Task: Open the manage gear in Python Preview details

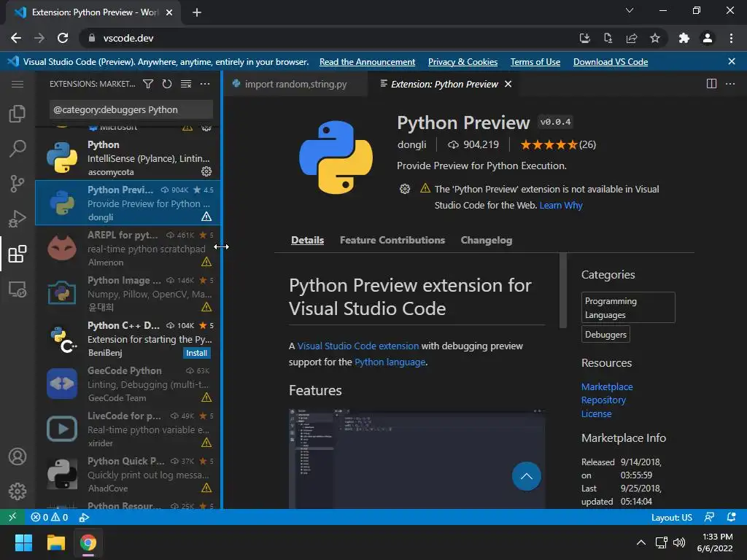Action: 404,189
